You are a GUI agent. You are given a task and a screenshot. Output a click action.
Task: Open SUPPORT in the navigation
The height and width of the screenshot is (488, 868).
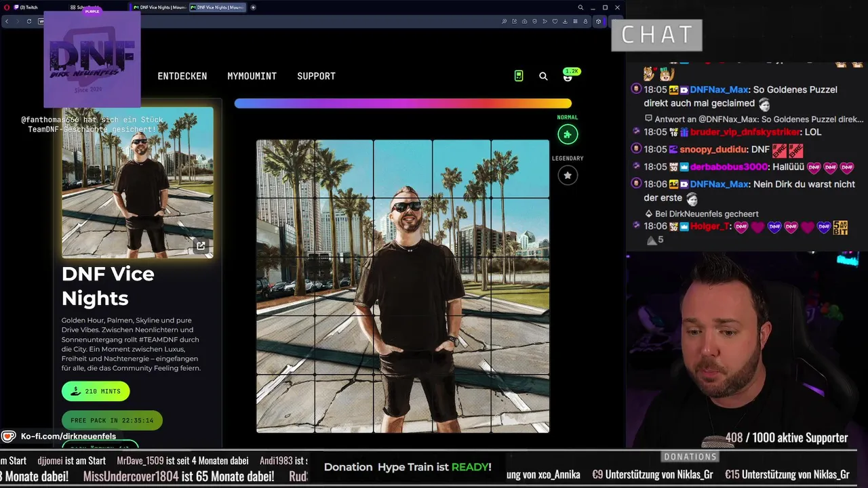pos(316,76)
